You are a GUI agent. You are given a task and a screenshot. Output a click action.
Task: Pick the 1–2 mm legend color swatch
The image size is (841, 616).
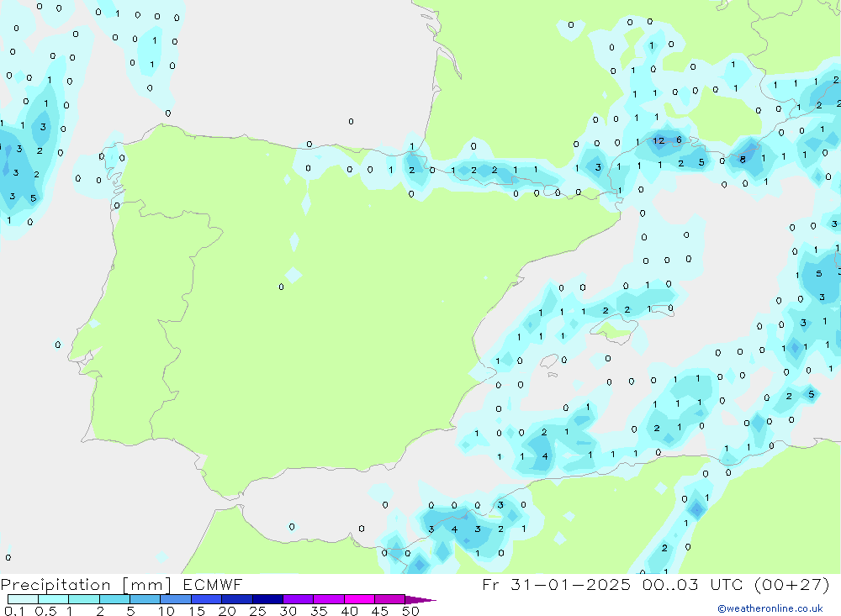click(x=83, y=599)
